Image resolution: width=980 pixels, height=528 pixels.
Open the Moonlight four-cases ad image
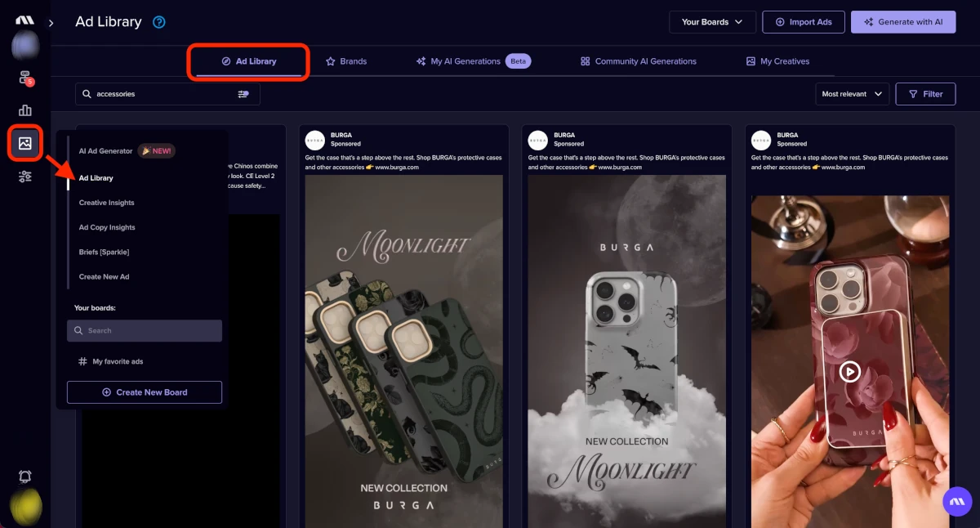point(404,351)
